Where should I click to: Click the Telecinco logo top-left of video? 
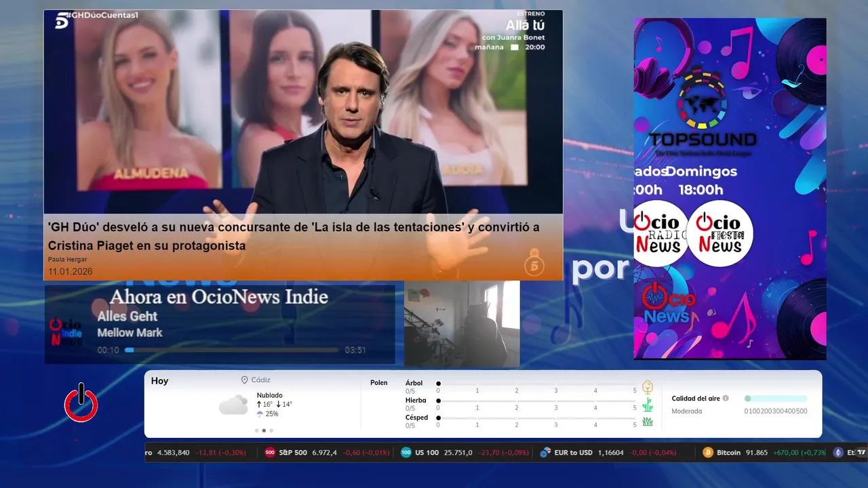point(61,20)
